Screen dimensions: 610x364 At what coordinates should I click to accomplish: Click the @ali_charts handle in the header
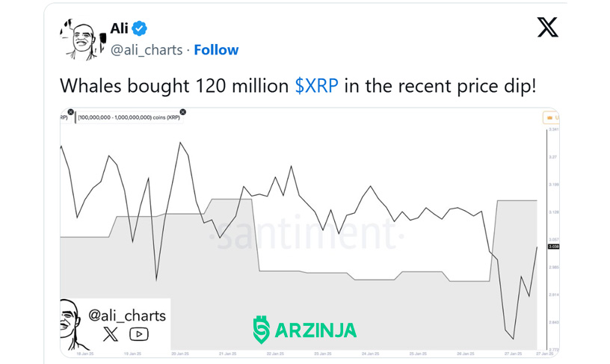click(147, 50)
